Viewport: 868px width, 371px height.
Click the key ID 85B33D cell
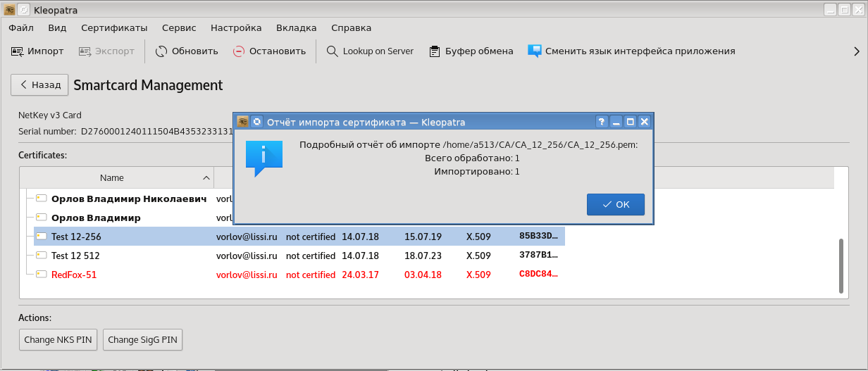point(539,236)
